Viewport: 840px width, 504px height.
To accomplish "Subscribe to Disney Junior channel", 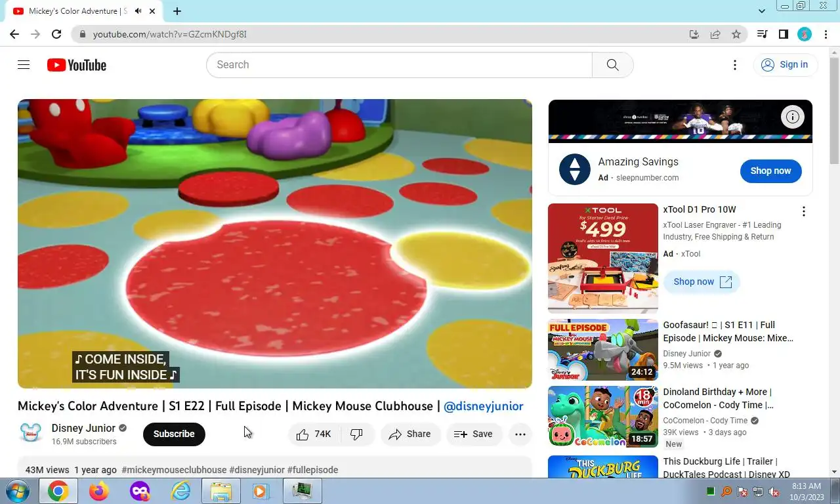I will coord(174,434).
